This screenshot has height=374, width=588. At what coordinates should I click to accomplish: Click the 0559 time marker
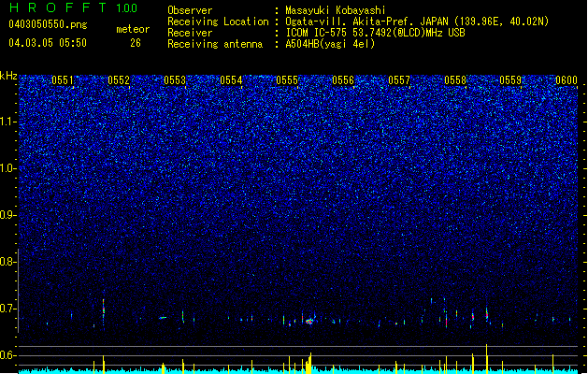(510, 80)
